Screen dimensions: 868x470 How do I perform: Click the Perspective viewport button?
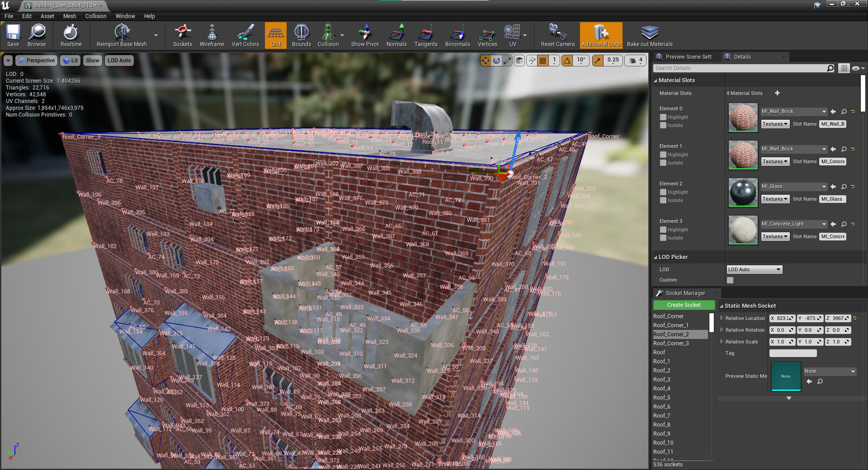pos(36,60)
